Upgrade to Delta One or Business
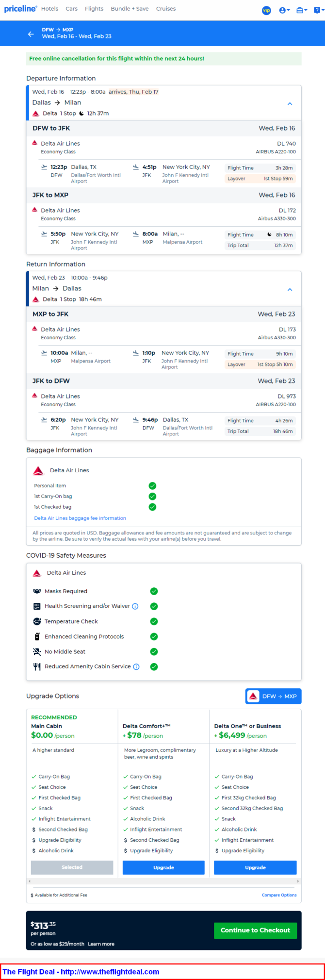This screenshot has height=980, width=325. (255, 867)
